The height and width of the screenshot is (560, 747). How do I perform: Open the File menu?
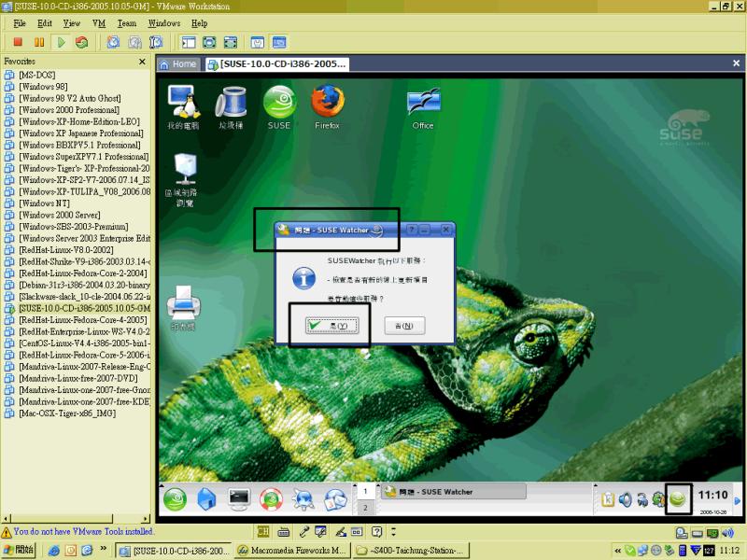20,23
